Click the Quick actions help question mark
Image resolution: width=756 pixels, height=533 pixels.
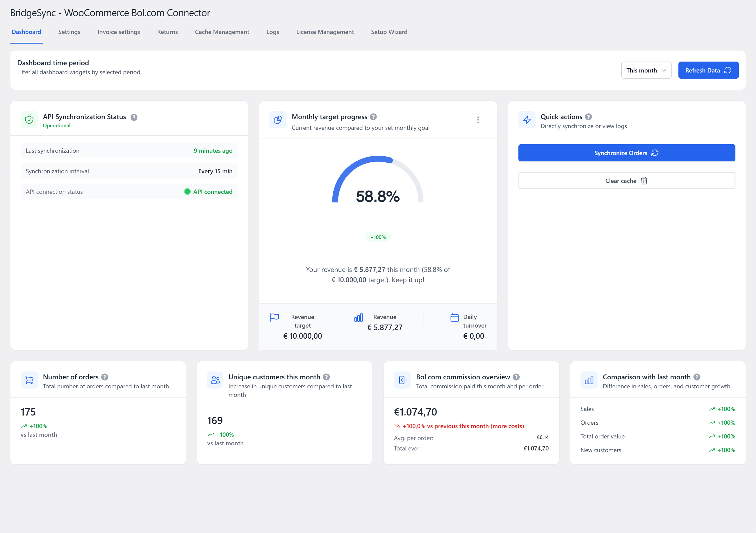pyautogui.click(x=589, y=117)
